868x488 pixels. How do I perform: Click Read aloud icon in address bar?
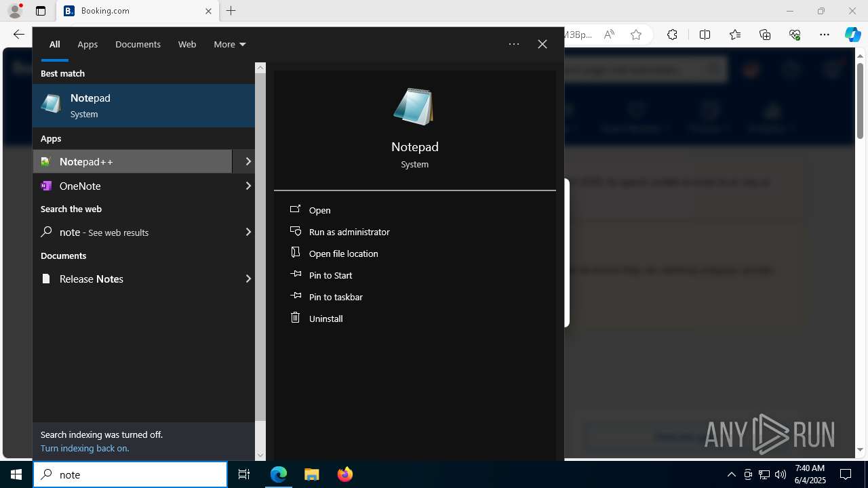tap(609, 35)
